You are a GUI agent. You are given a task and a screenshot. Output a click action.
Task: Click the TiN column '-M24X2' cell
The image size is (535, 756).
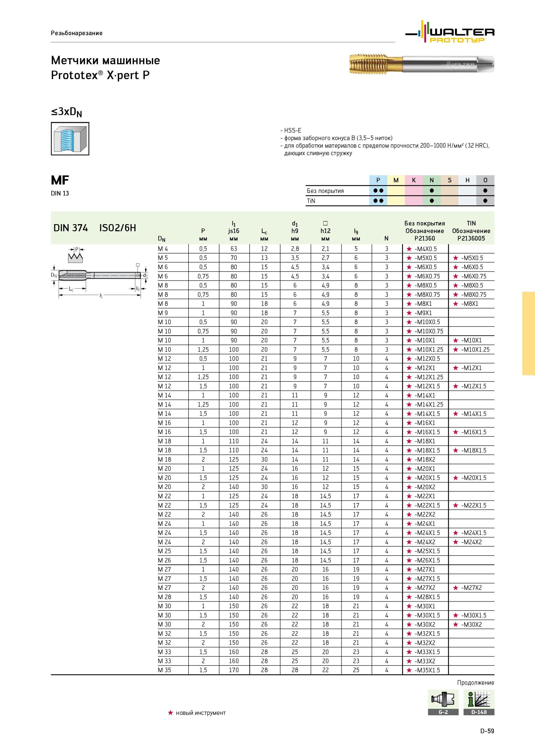[471, 542]
